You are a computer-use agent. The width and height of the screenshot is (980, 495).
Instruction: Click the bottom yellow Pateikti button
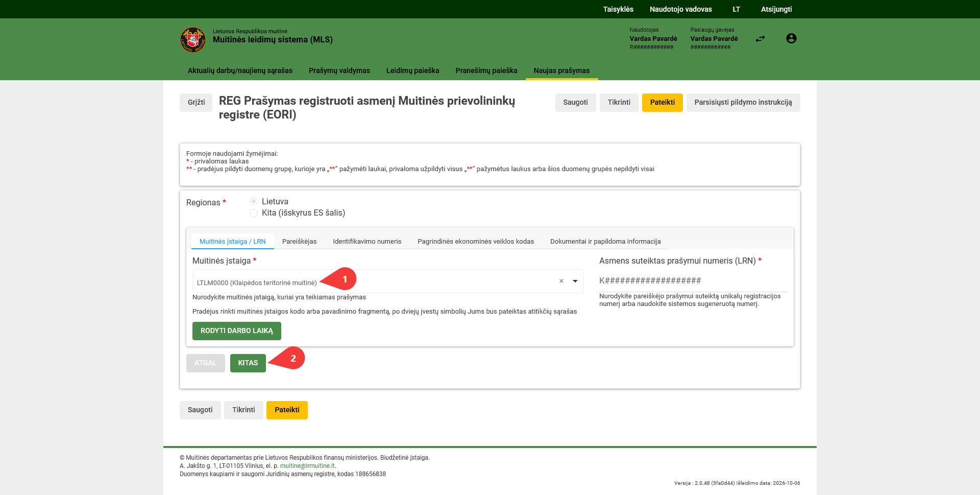point(287,410)
